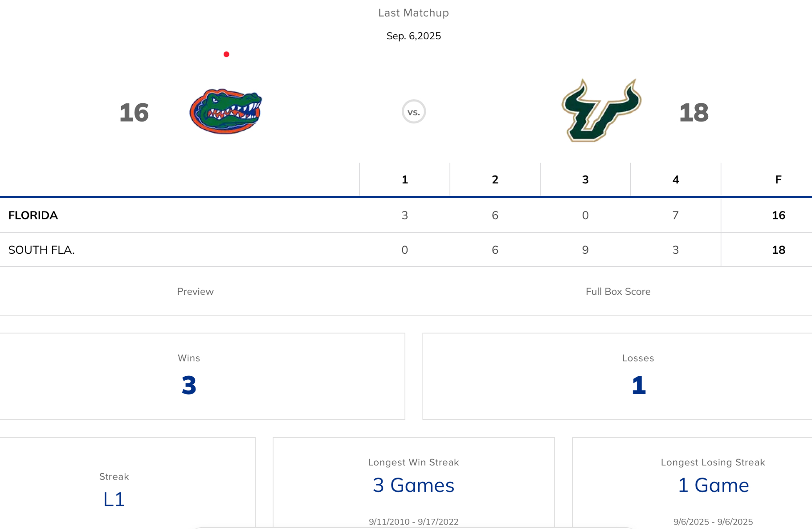This screenshot has height=529, width=812.
Task: Click the L1 streak value
Action: pos(114,500)
